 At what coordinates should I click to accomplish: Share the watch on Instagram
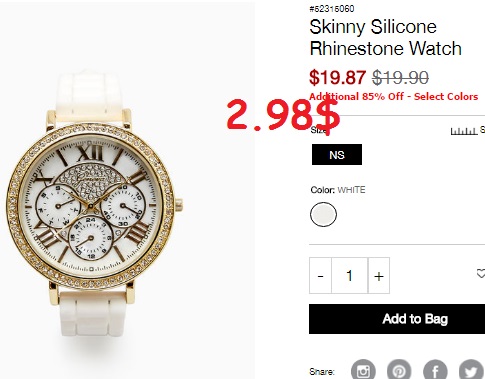(363, 370)
